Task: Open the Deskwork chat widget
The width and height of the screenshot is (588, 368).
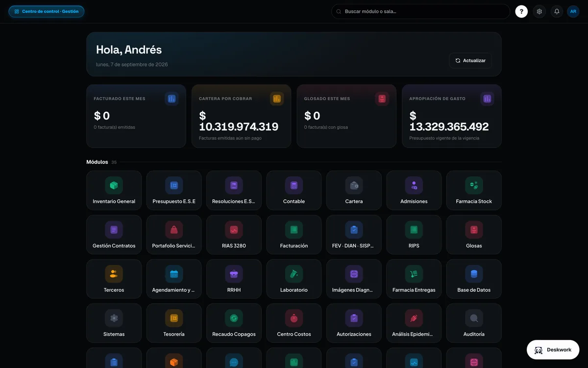Action: click(553, 350)
